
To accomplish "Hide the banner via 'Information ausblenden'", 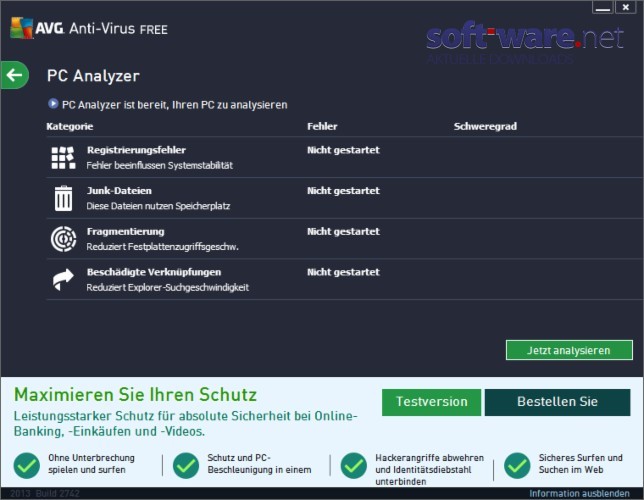I will click(579, 493).
